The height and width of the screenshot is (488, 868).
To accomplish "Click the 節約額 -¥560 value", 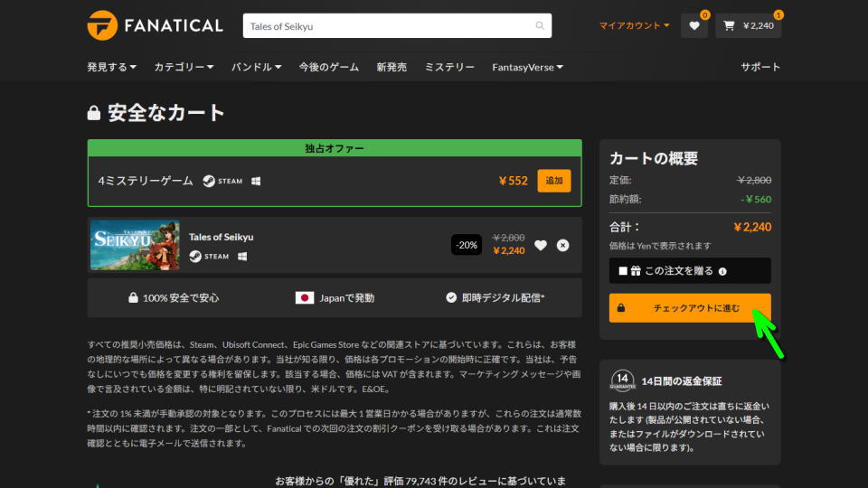I will tap(756, 199).
